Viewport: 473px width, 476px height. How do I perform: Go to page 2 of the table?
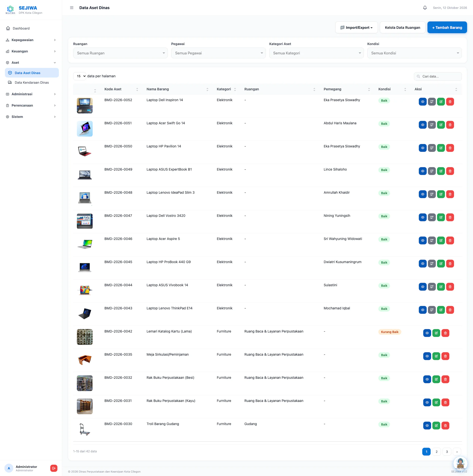click(437, 452)
